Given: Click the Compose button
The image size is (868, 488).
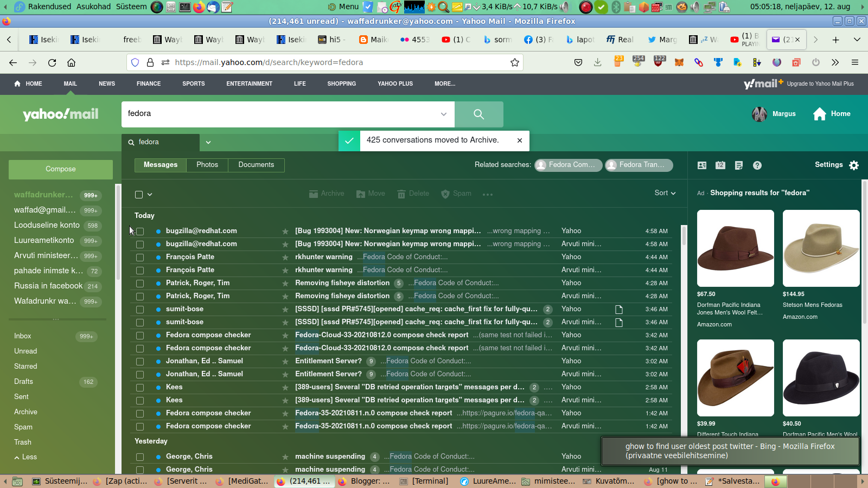Looking at the screenshot, I should click(x=61, y=169).
